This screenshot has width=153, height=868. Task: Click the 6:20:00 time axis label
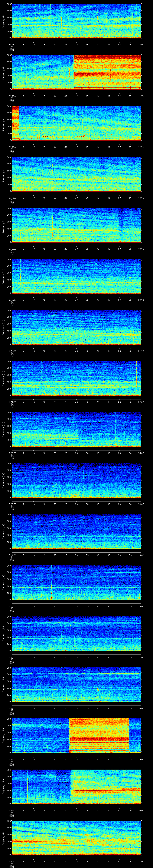(x=12, y=351)
